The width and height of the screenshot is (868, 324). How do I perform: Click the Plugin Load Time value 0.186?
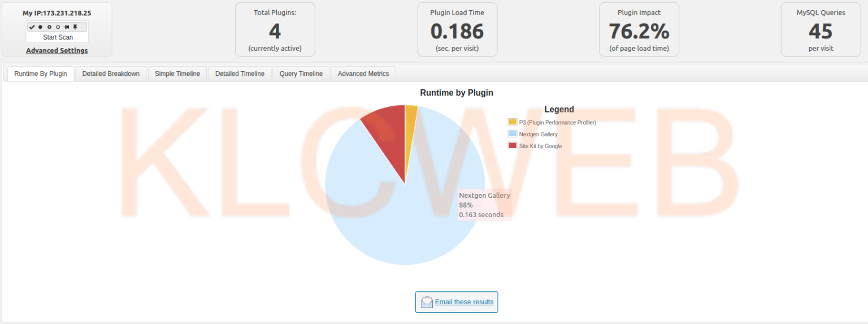pyautogui.click(x=457, y=31)
